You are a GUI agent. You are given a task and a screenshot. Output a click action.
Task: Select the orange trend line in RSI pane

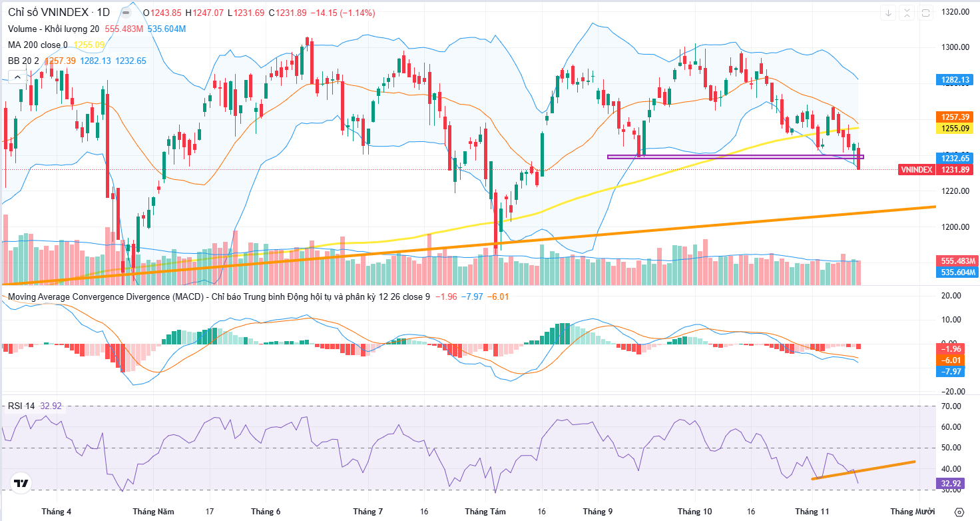click(863, 470)
